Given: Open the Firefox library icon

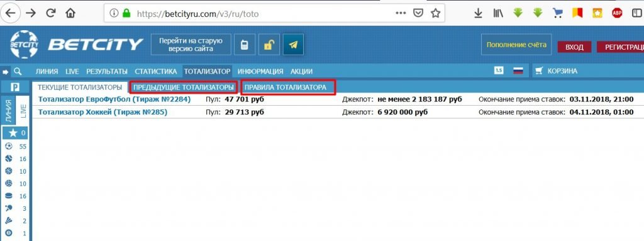Looking at the screenshot, I should [498, 14].
